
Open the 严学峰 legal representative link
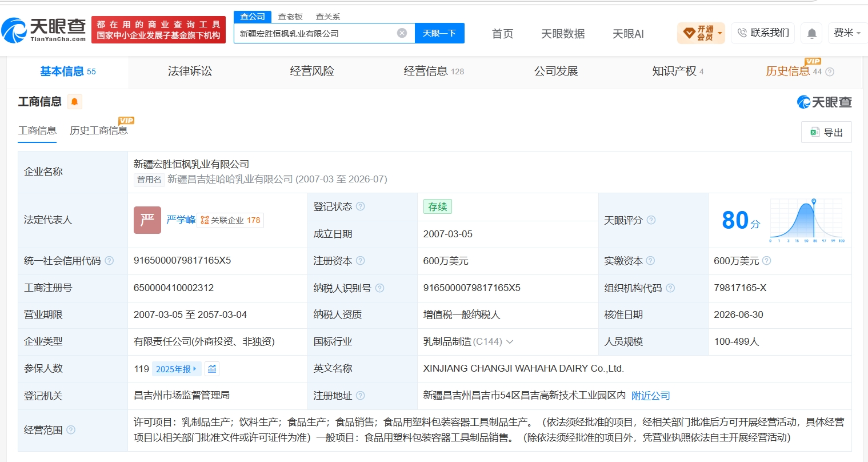coord(181,220)
